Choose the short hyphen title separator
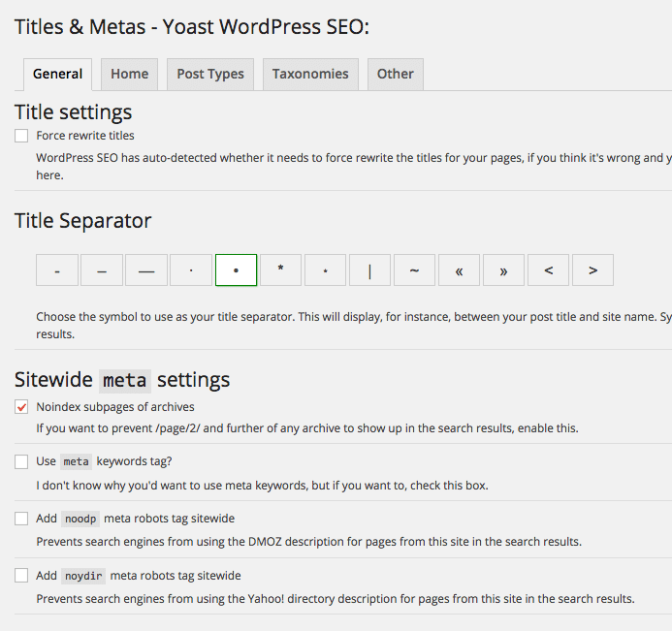The image size is (672, 631). point(57,269)
